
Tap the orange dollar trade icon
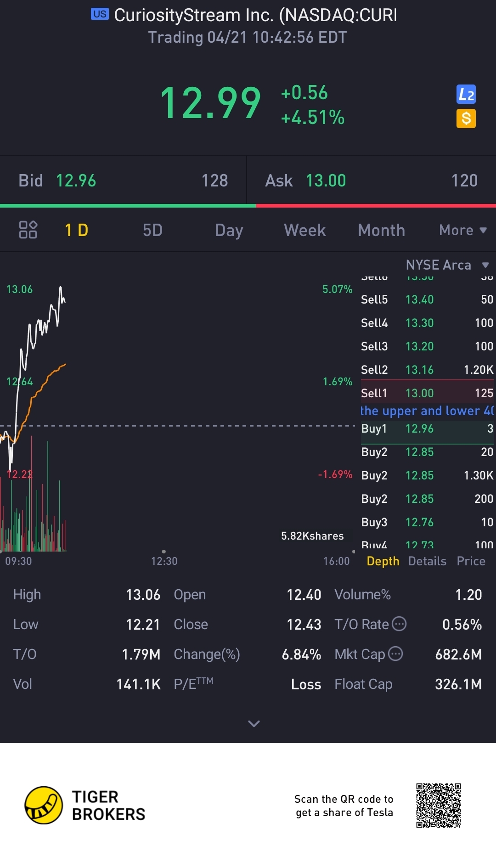click(466, 118)
